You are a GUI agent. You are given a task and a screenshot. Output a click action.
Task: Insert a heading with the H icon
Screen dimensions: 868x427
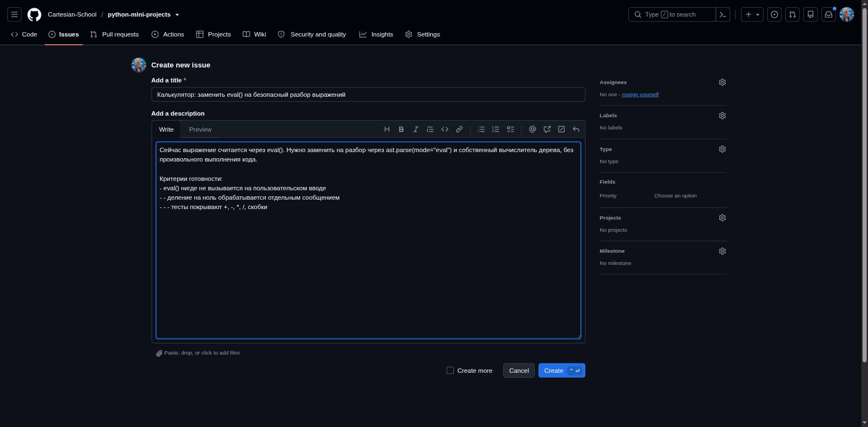point(387,129)
